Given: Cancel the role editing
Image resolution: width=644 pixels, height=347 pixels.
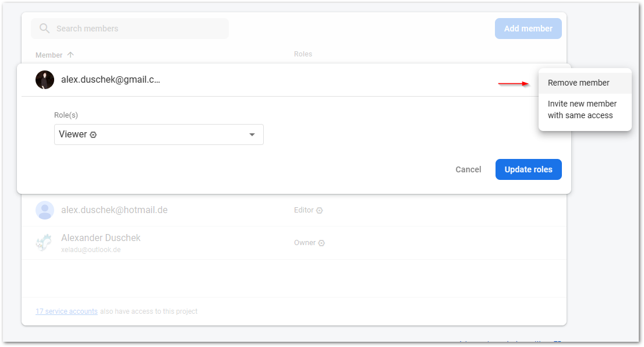Looking at the screenshot, I should (x=468, y=169).
